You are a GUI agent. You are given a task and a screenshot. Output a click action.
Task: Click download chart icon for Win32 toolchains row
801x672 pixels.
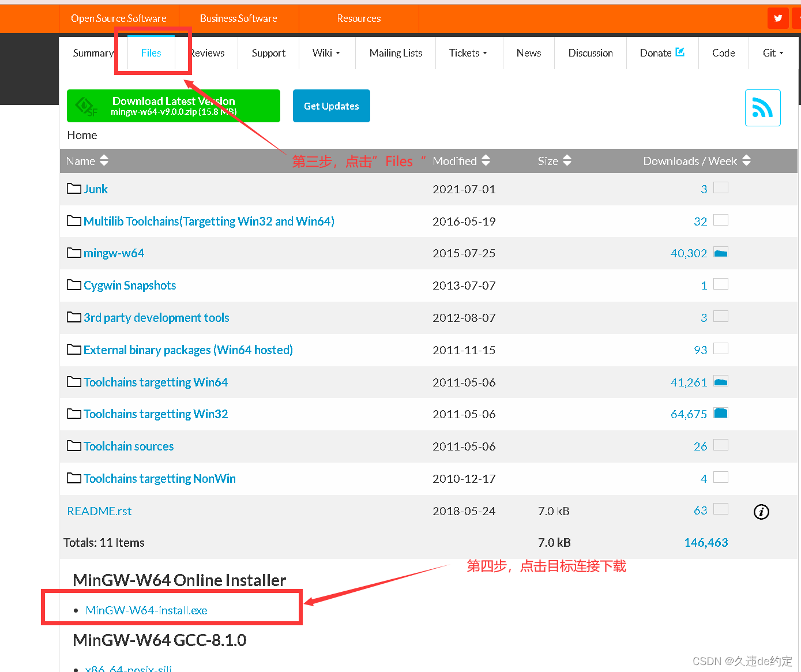(721, 413)
